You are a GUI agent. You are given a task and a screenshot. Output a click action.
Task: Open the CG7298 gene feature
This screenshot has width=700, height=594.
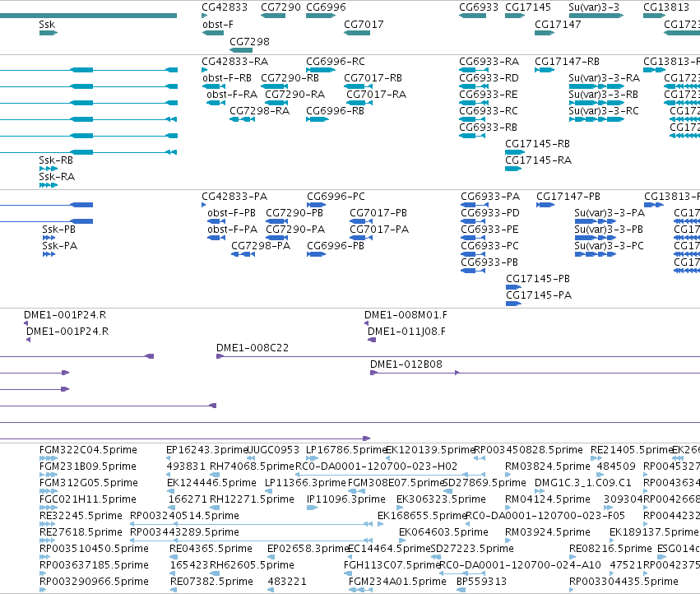coord(241,50)
